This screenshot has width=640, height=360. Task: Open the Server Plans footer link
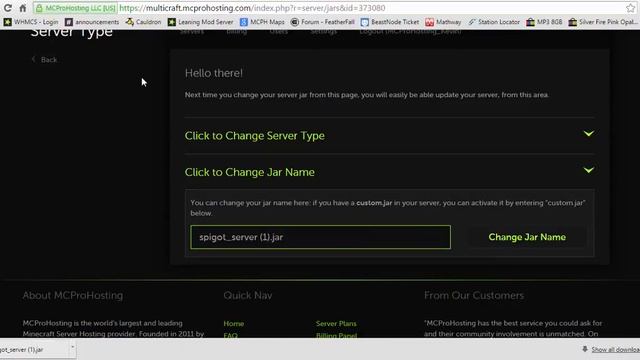click(336, 324)
